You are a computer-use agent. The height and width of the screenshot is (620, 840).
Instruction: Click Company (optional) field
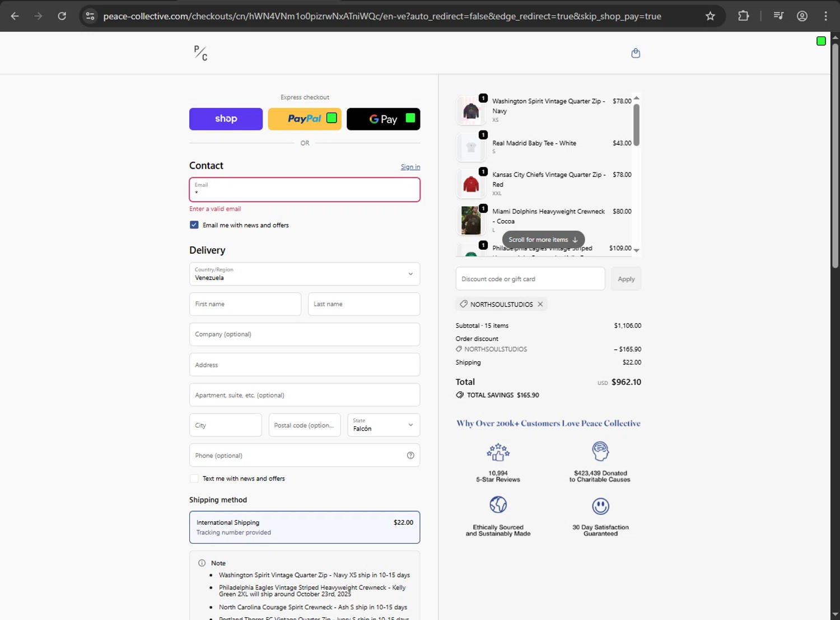305,334
